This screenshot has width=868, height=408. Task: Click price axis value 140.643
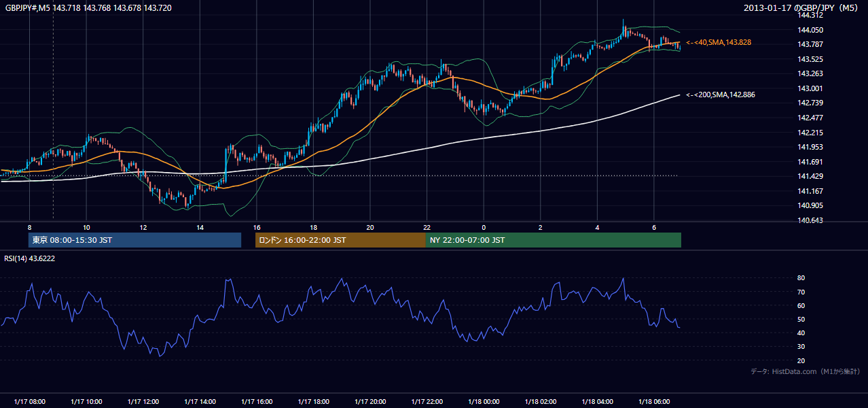[810, 220]
